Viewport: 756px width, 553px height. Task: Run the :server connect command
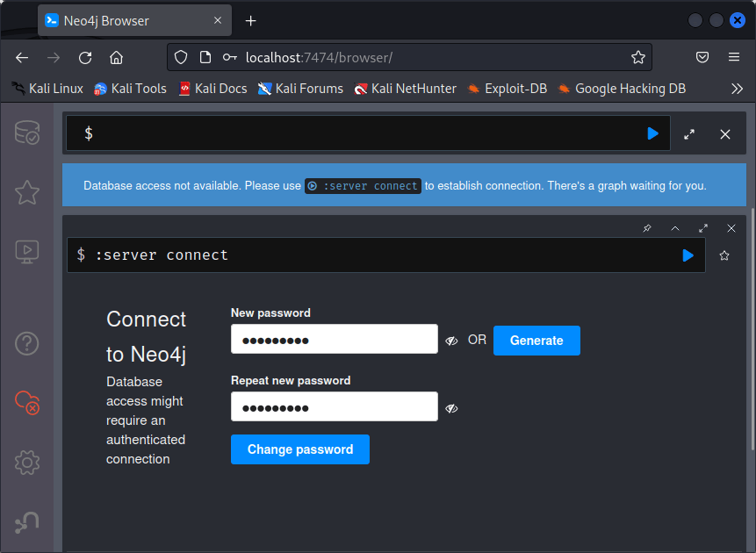(x=688, y=255)
